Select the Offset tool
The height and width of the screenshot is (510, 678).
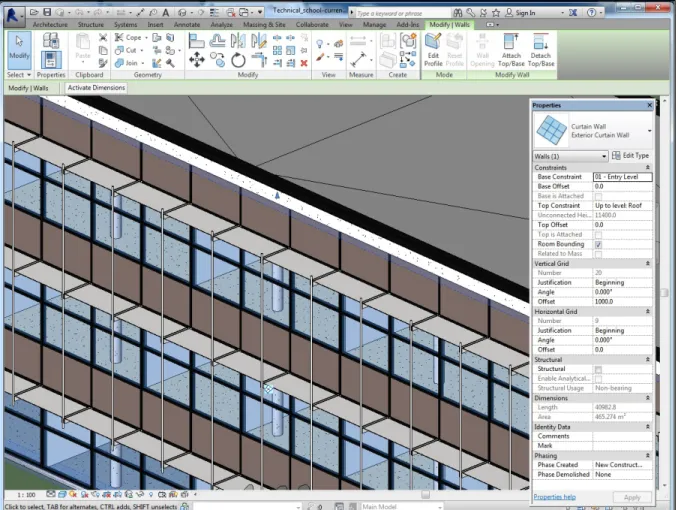(x=217, y=41)
